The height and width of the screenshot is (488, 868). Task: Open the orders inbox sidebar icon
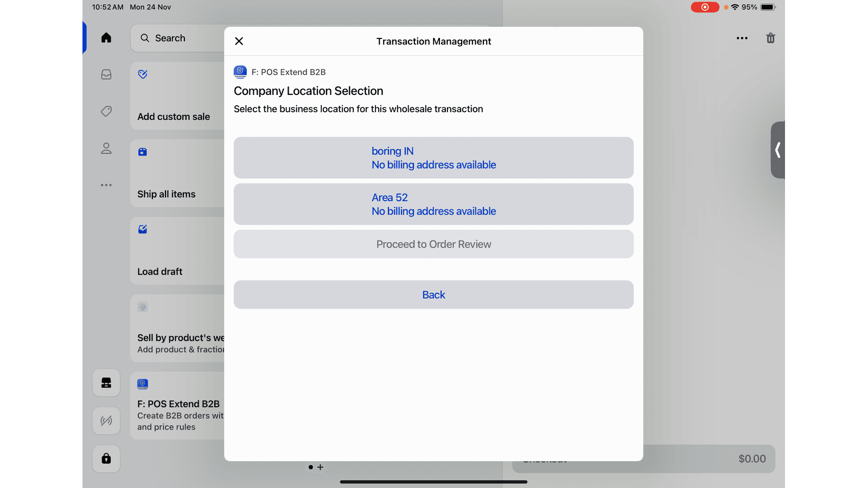(106, 74)
